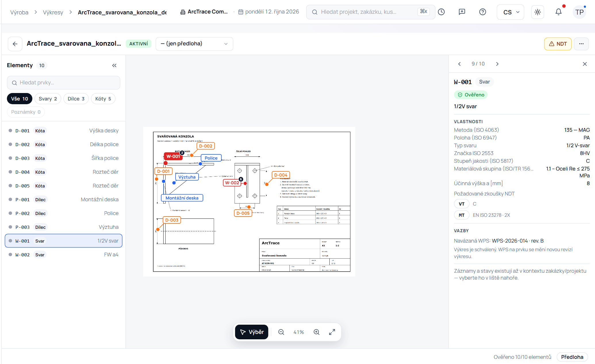Select the P-003 Výztuha row

click(x=64, y=227)
